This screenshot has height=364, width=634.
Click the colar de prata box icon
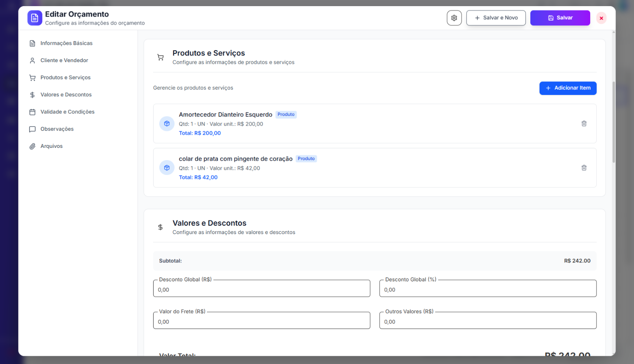167,168
